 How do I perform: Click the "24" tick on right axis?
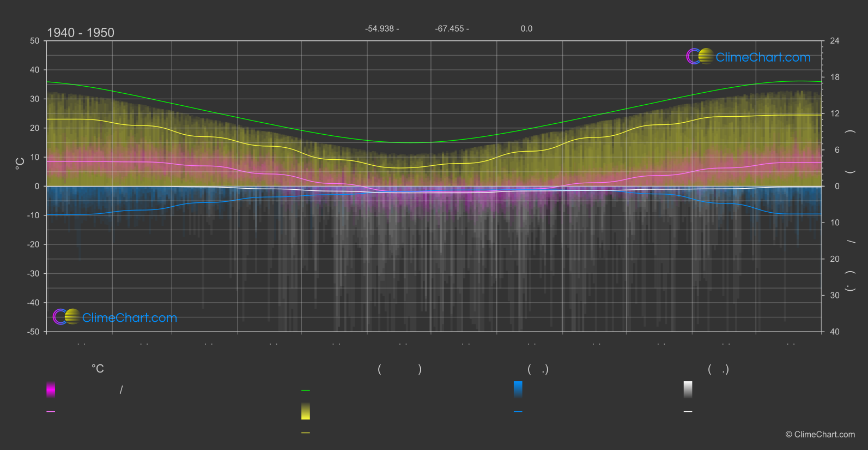click(x=835, y=41)
